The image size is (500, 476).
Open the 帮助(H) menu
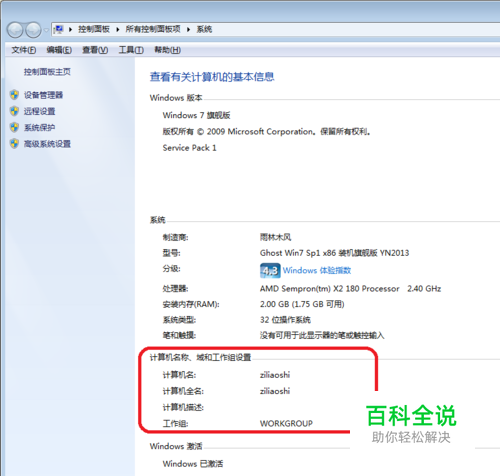tap(168, 50)
